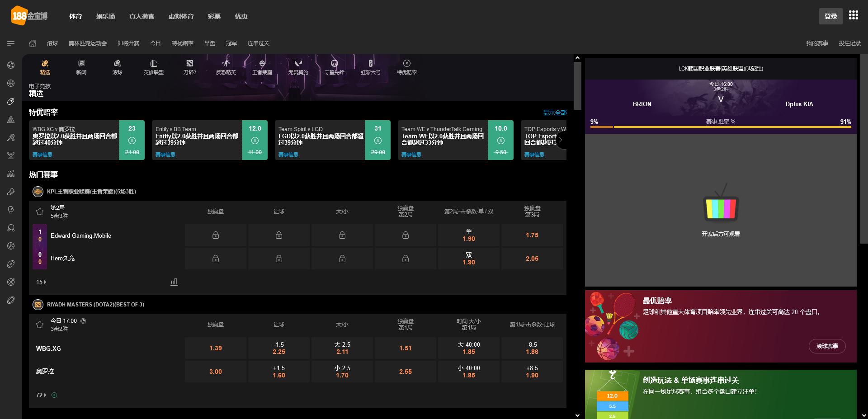The height and width of the screenshot is (419, 868).
Task: Select boosted odds 10.0 for Team WE card
Action: click(501, 140)
